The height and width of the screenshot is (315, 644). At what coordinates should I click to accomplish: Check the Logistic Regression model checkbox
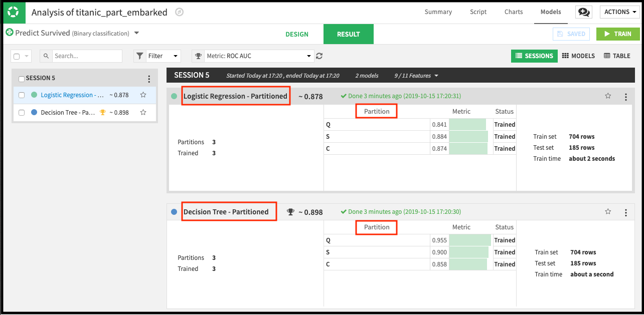[22, 95]
